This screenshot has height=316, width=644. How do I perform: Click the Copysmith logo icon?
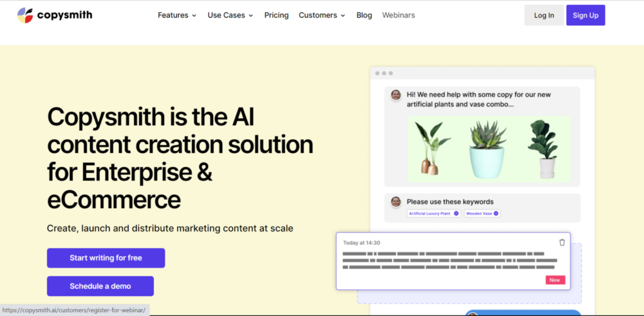point(25,15)
